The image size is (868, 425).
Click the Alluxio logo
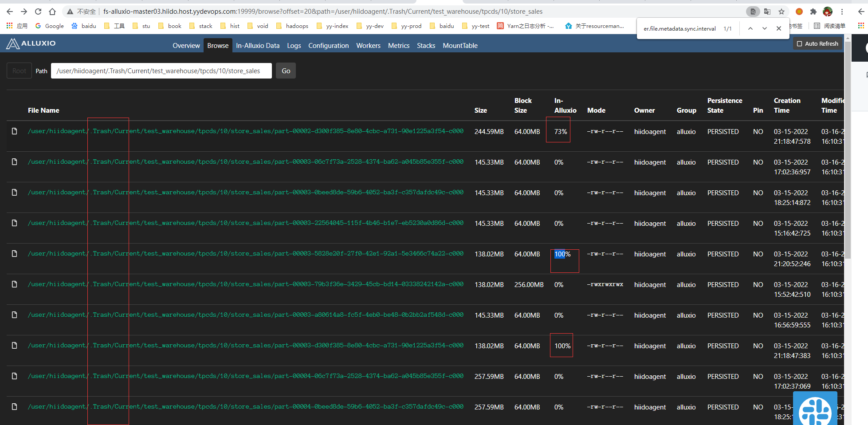(x=30, y=43)
